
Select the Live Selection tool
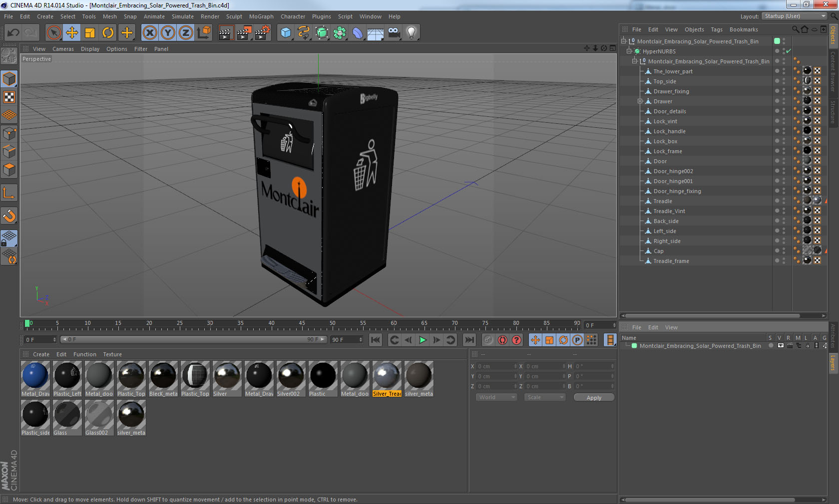point(53,33)
